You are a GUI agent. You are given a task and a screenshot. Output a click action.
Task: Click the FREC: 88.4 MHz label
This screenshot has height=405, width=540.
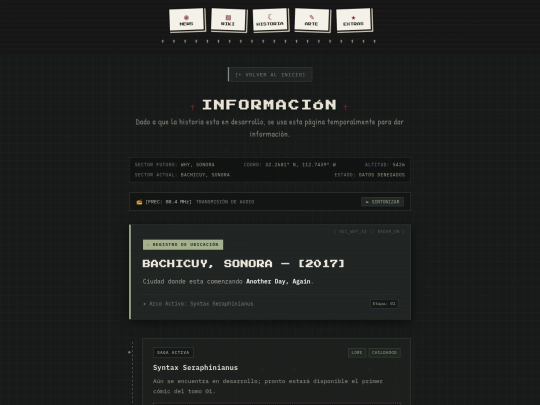click(168, 202)
